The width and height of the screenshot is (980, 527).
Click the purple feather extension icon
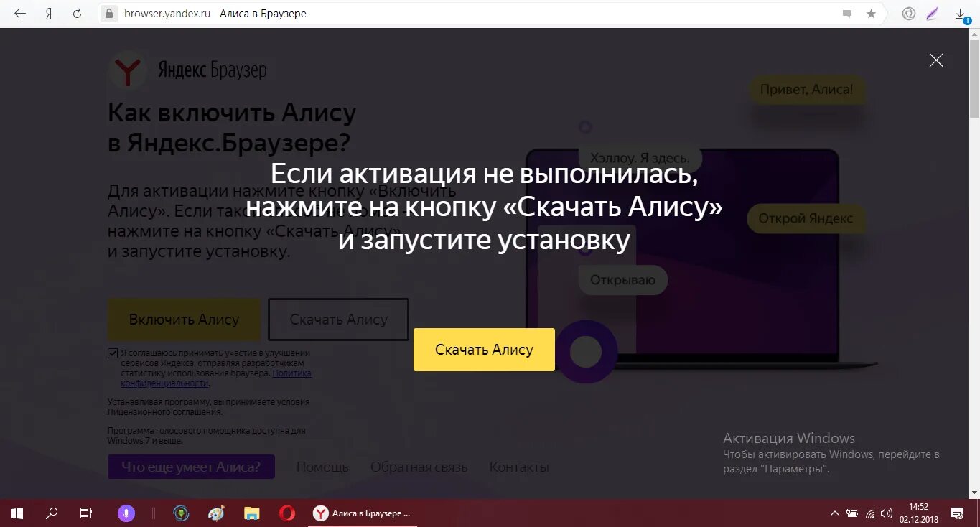[932, 14]
